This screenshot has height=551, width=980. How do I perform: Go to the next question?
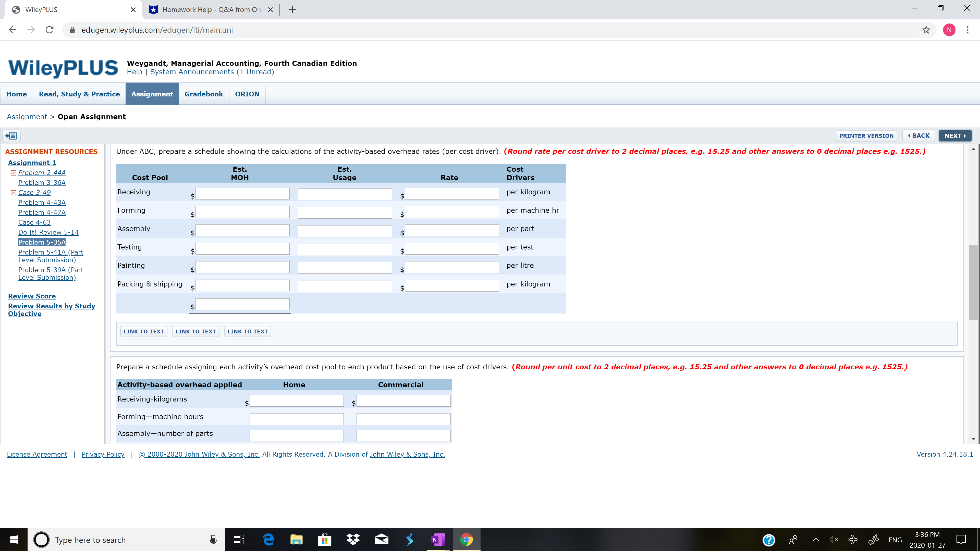point(954,136)
